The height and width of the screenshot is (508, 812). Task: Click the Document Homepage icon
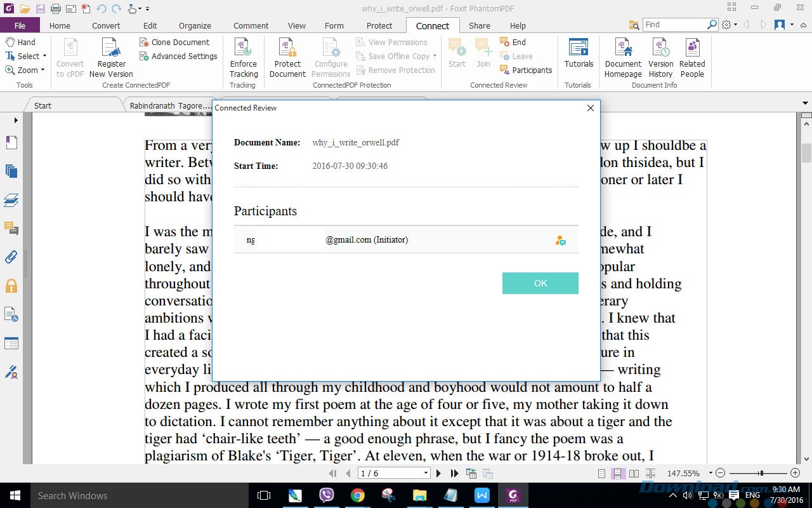tap(623, 50)
